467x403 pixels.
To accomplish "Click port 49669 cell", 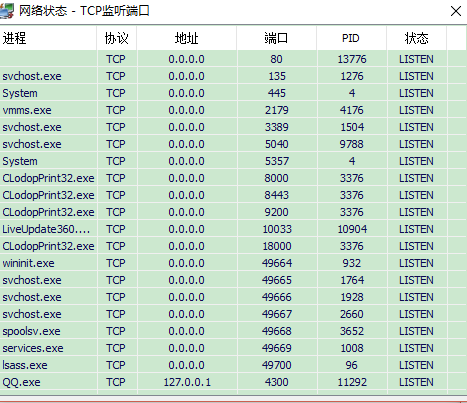I will click(x=277, y=348).
